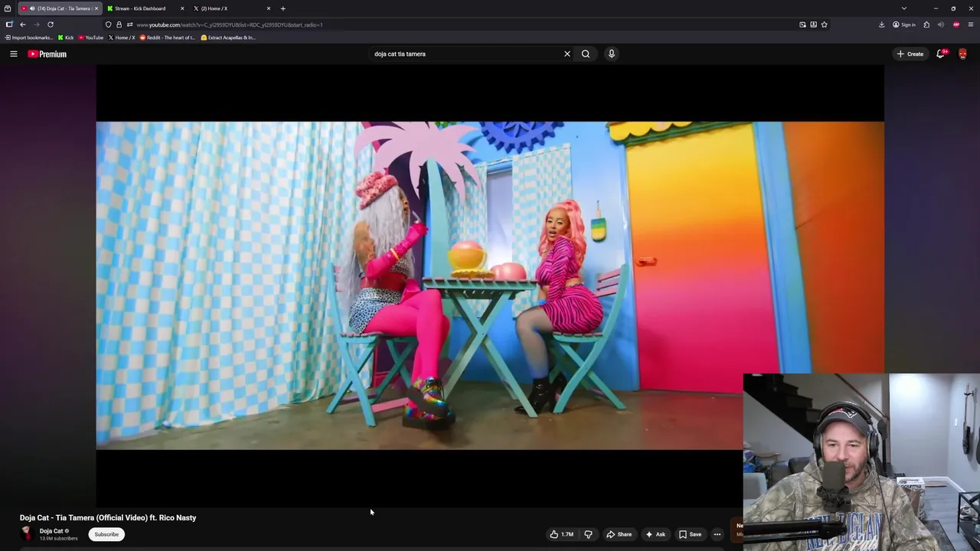Open the YouTube guide hamburger menu
Viewport: 980px width, 551px height.
(13, 54)
